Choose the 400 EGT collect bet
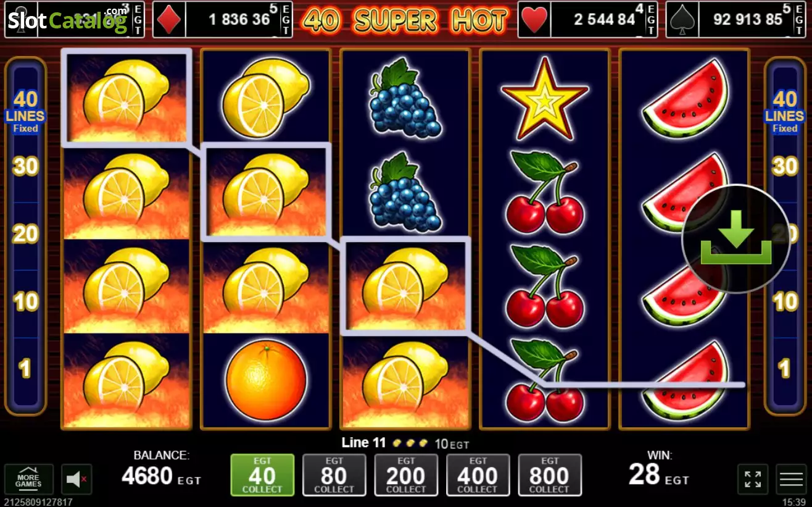 [478, 475]
